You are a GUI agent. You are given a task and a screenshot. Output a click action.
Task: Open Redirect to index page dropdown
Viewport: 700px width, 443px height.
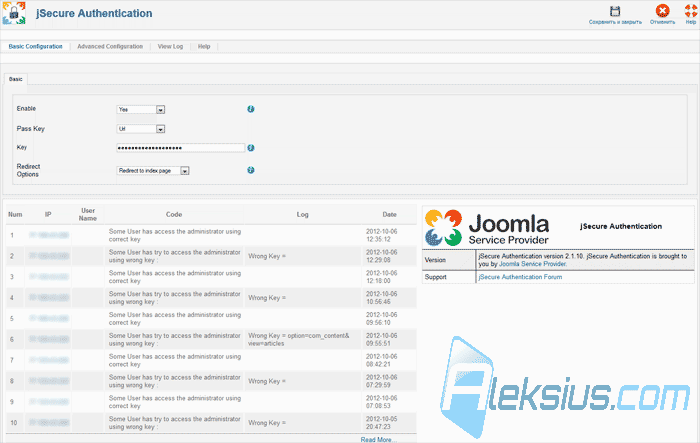pos(153,171)
